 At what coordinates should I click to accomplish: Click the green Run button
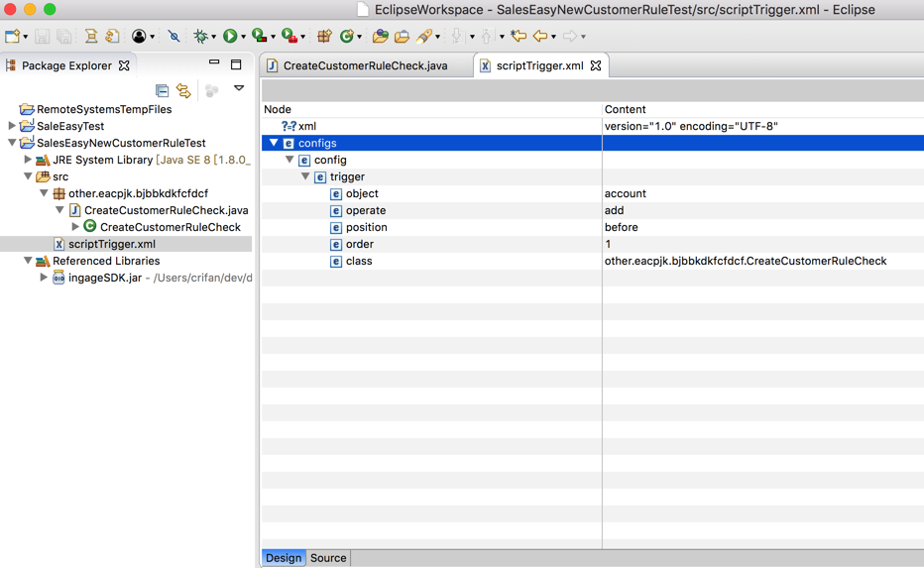[230, 37]
